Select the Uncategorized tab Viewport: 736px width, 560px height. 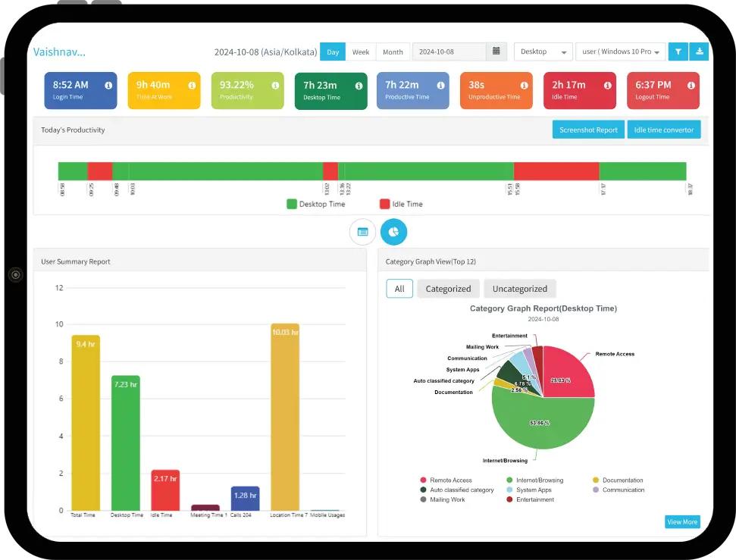pyautogui.click(x=520, y=288)
